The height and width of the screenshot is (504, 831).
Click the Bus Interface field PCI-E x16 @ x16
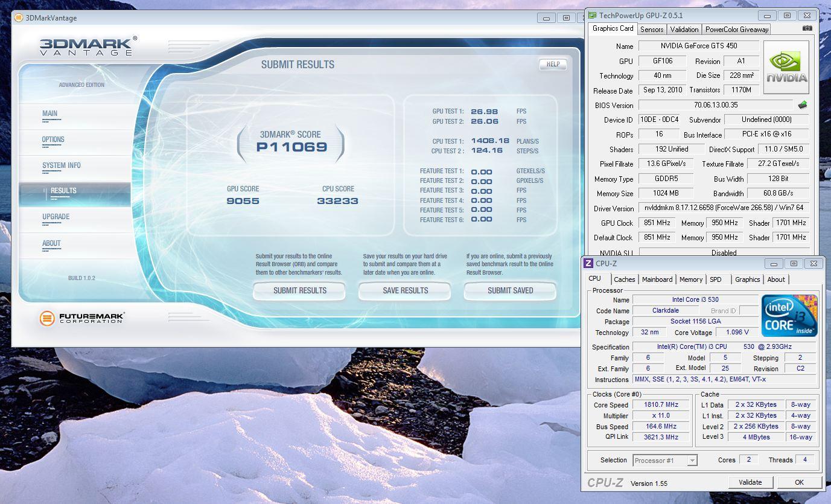(x=766, y=134)
